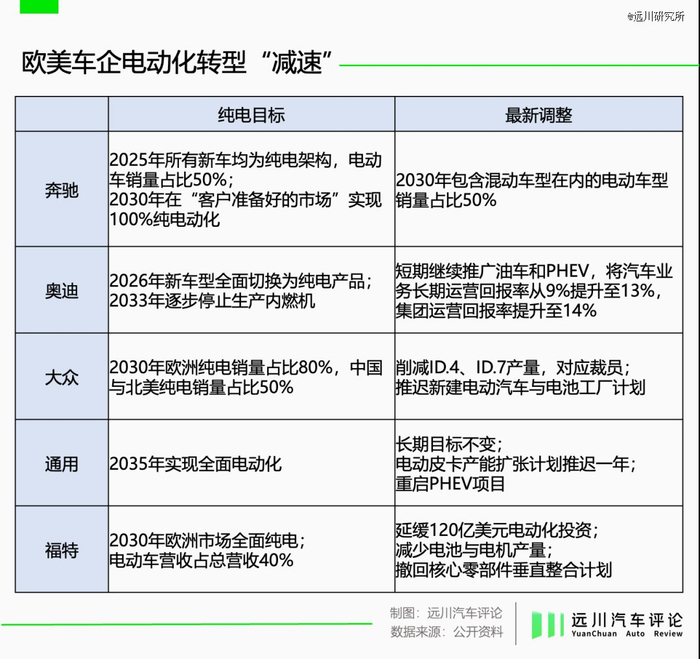Click the cell starting 长期目标不变
This screenshot has width=700, height=659.
pyautogui.click(x=538, y=463)
